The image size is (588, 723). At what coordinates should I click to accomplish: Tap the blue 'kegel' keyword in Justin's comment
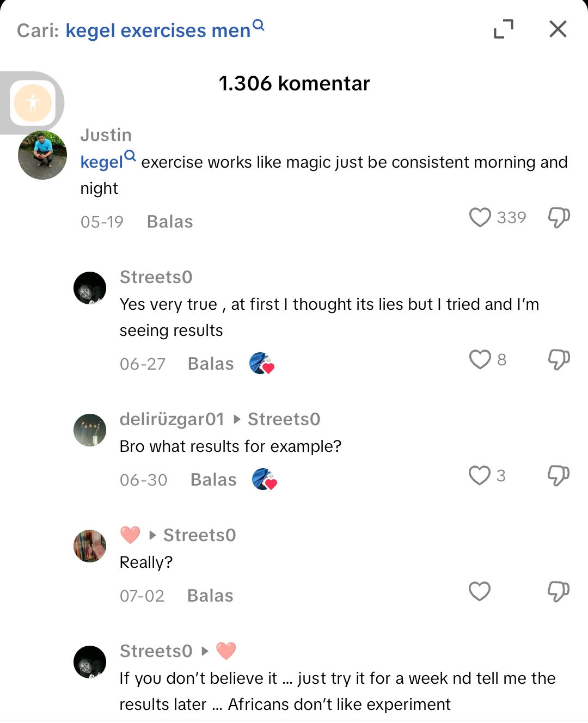tap(102, 162)
